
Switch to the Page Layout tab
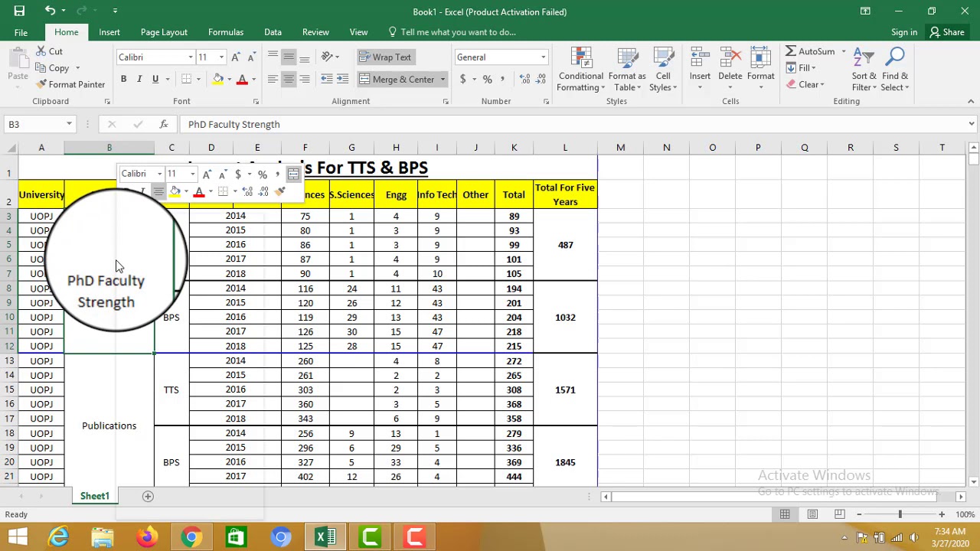point(164,32)
